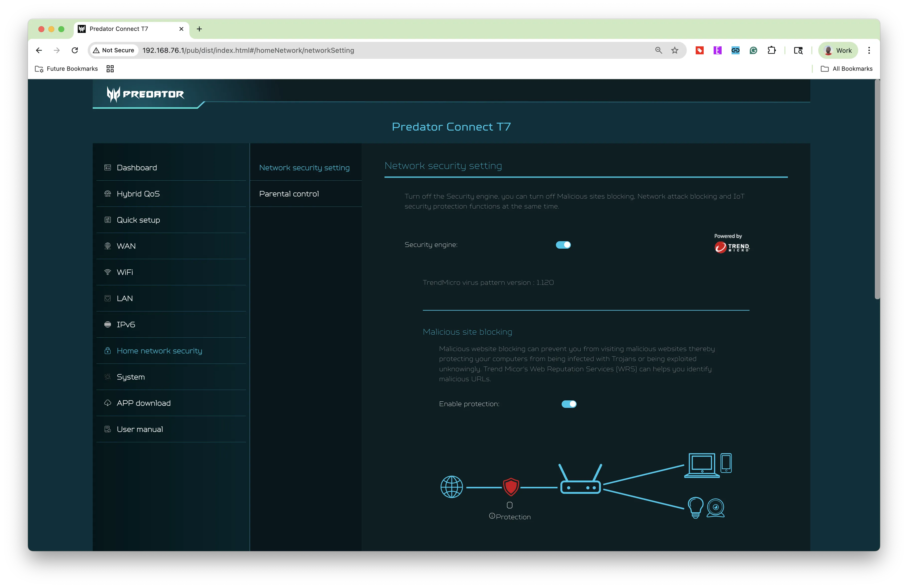The height and width of the screenshot is (588, 908).
Task: Open the User manual link
Action: [171, 429]
